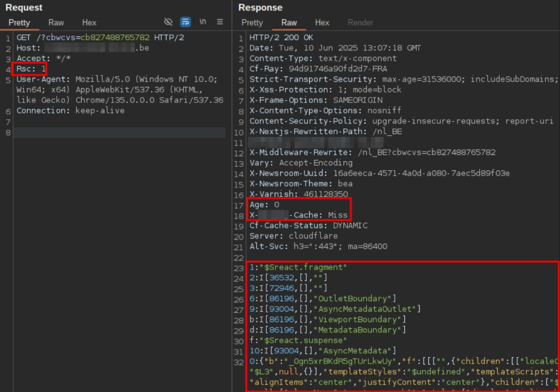Click the X-Xss-Protection header
The width and height of the screenshot is (560, 392).
(325, 90)
